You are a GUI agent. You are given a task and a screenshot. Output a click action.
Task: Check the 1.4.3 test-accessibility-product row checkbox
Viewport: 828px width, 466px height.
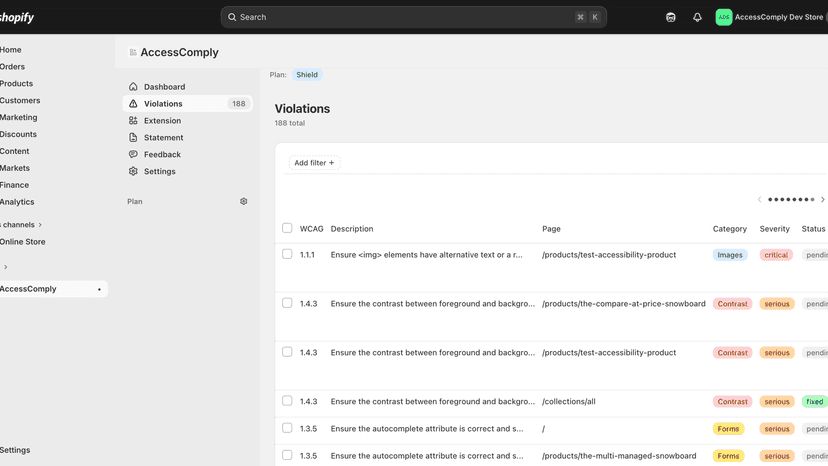[x=287, y=352]
